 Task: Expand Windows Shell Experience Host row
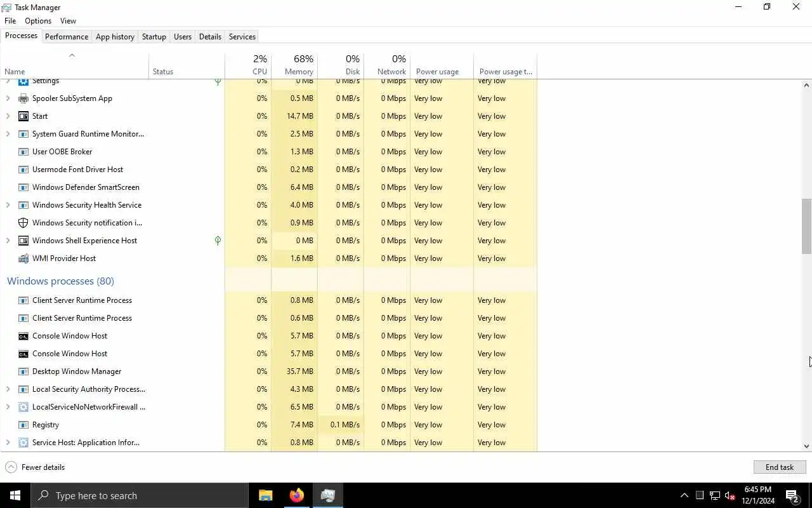coord(8,241)
